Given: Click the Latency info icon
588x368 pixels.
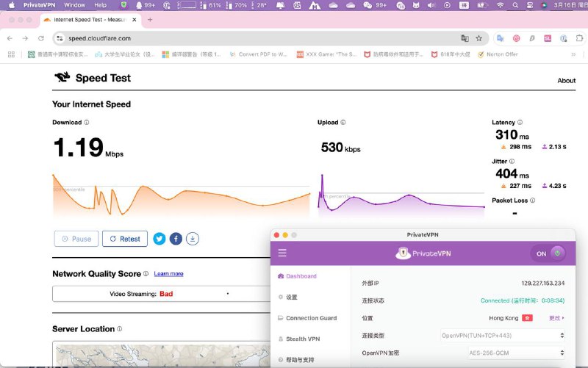Looking at the screenshot, I should click(520, 122).
